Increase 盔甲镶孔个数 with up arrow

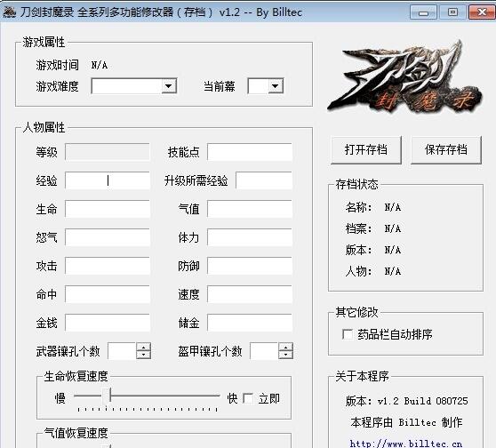(285, 347)
